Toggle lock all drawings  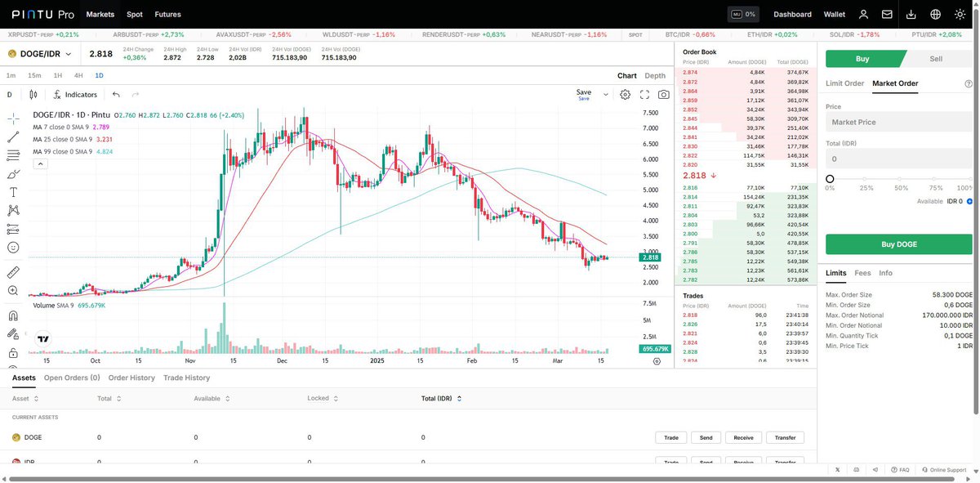[13, 353]
